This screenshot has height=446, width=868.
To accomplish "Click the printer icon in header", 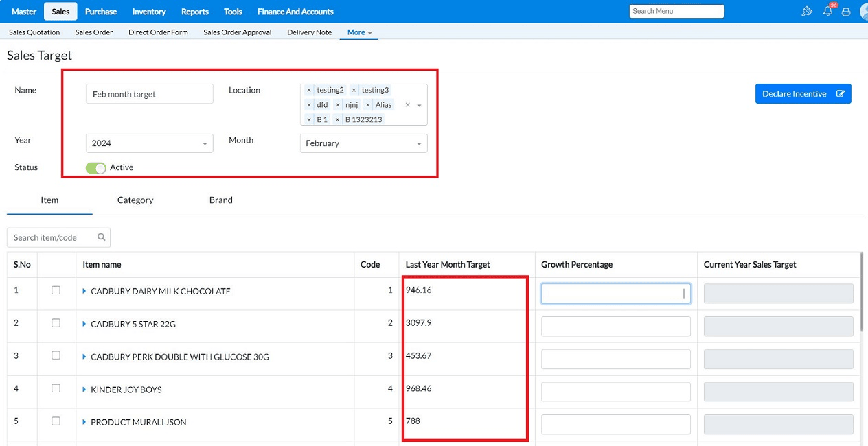I will pos(846,12).
